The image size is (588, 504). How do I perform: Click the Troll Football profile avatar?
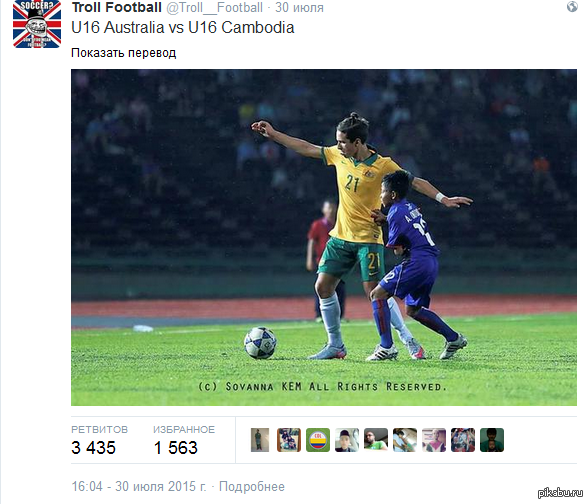[x=37, y=24]
